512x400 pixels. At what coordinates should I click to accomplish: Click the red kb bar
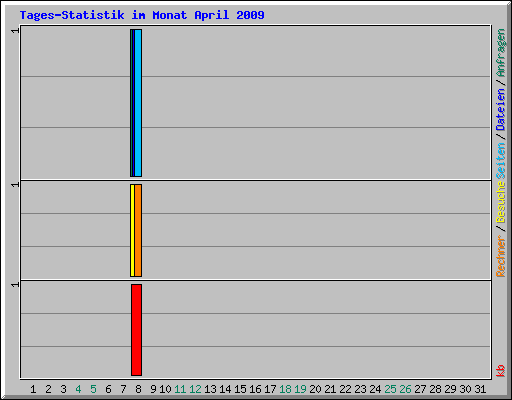[x=136, y=330]
